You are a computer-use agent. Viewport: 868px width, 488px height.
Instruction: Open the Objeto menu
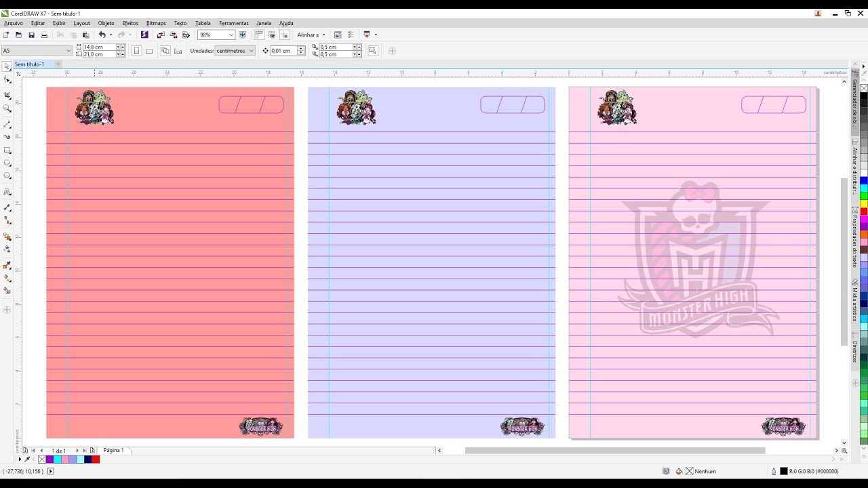(106, 23)
